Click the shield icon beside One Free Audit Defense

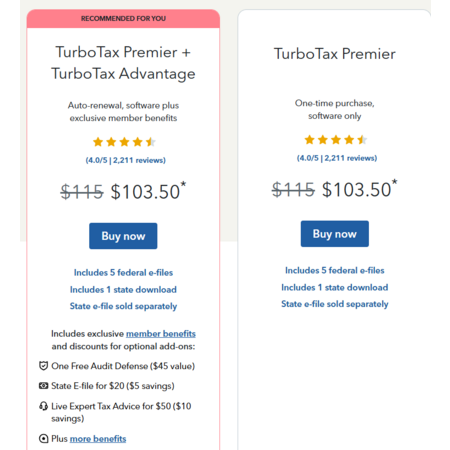[x=43, y=366]
